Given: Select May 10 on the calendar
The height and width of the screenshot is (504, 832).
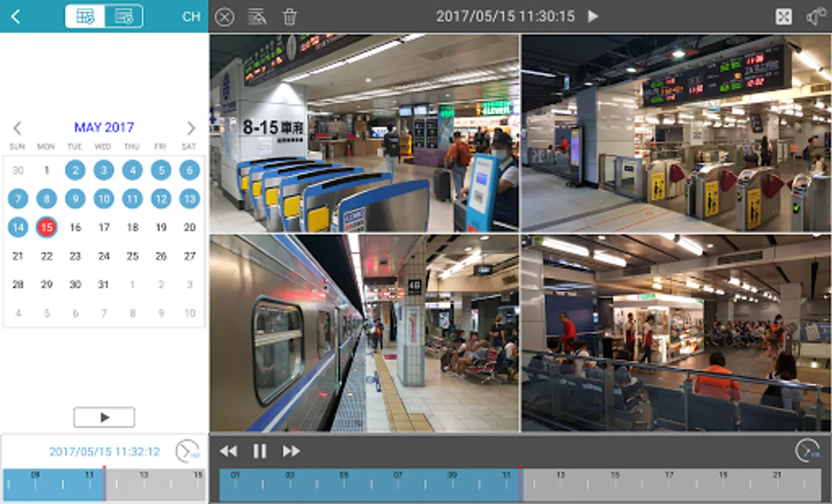Looking at the screenshot, I should pos(104,198).
